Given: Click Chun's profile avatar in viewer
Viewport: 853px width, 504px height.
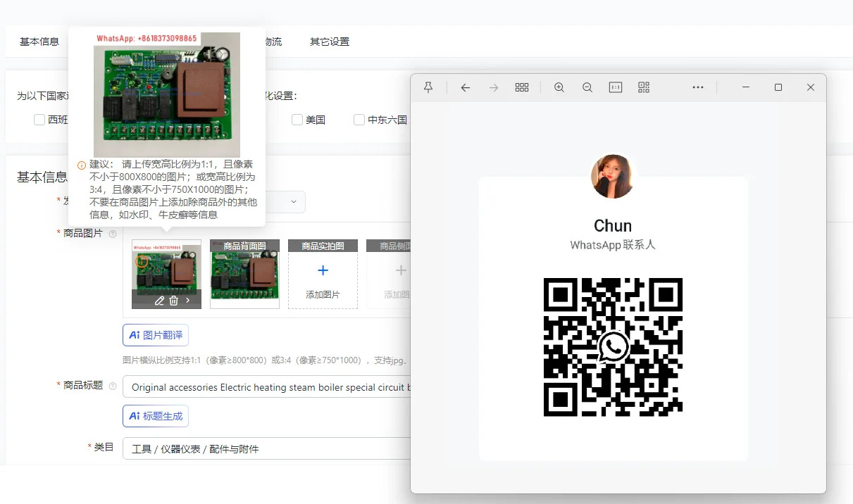Looking at the screenshot, I should point(613,177).
